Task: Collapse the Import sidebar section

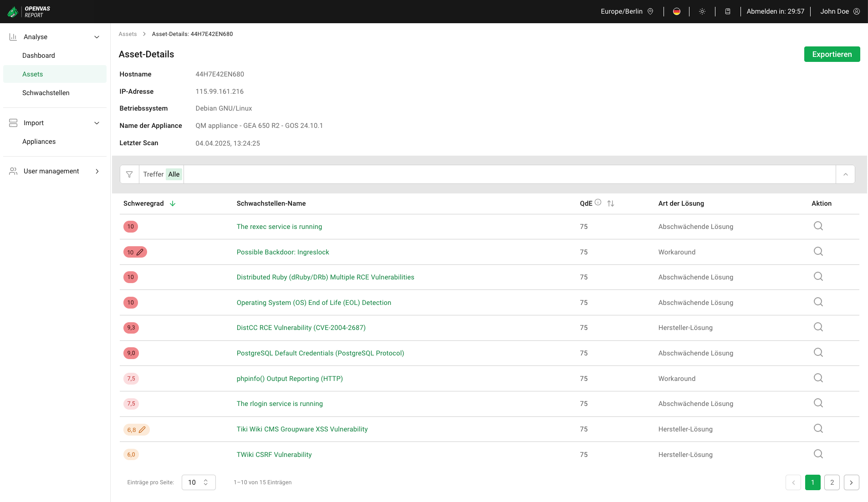Action: (x=97, y=123)
